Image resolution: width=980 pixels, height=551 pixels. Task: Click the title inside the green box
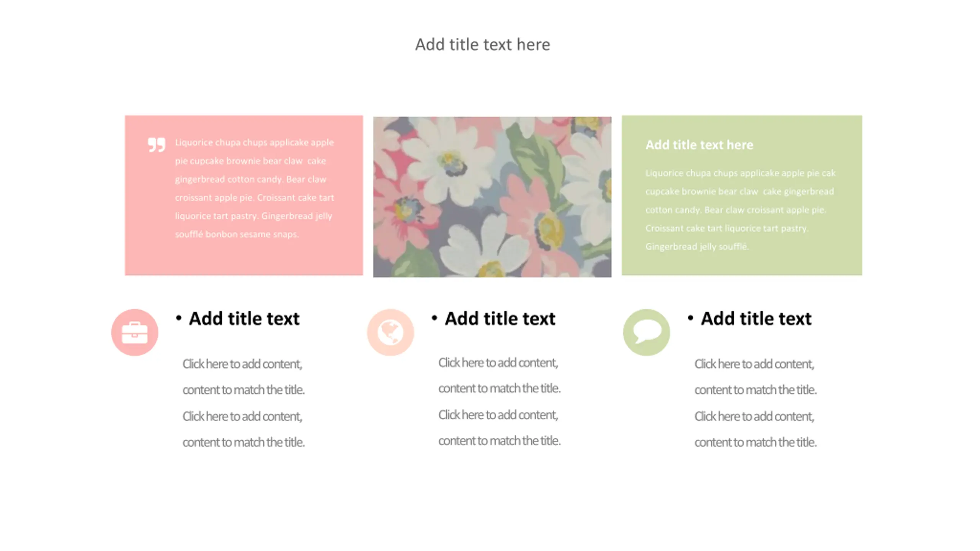pos(699,145)
